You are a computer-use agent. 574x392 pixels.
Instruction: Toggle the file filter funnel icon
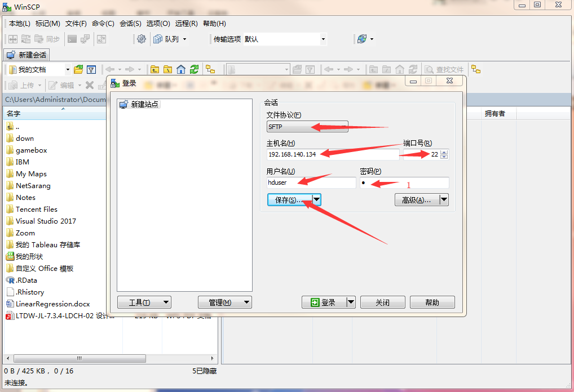click(91, 69)
